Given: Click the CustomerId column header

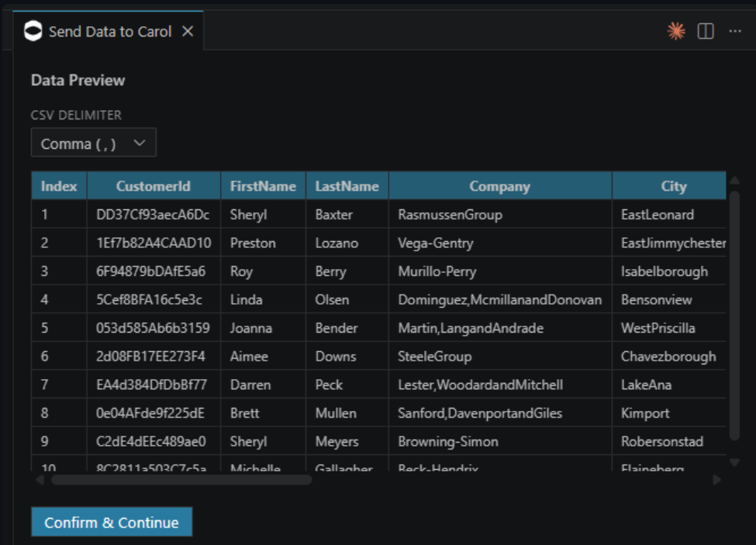Looking at the screenshot, I should [x=154, y=186].
